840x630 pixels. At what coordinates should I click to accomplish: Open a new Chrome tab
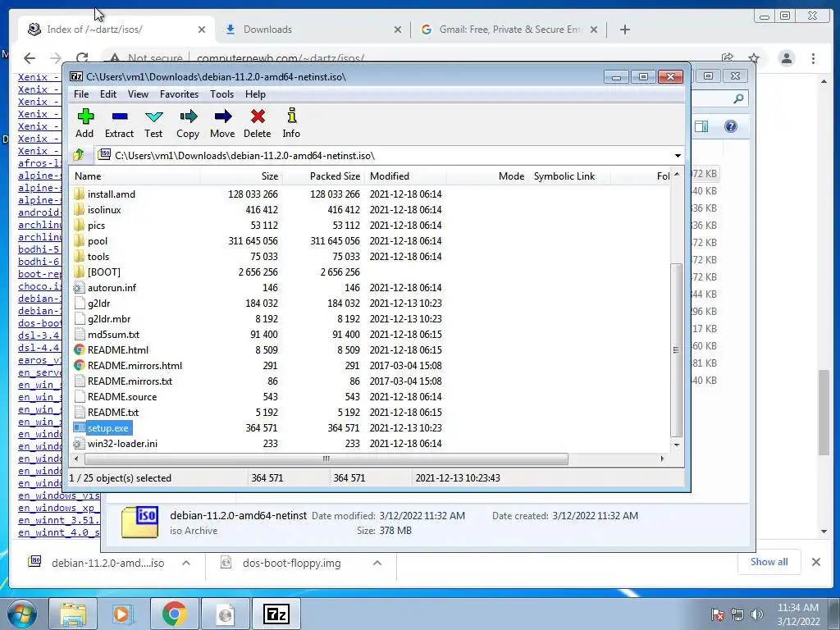(x=624, y=30)
